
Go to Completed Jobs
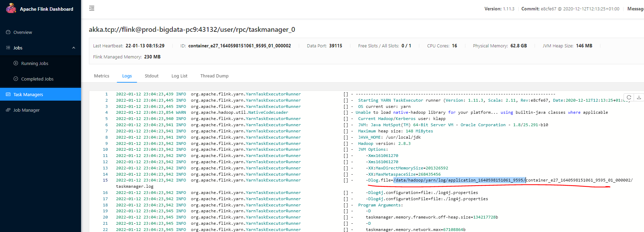pyautogui.click(x=41, y=79)
